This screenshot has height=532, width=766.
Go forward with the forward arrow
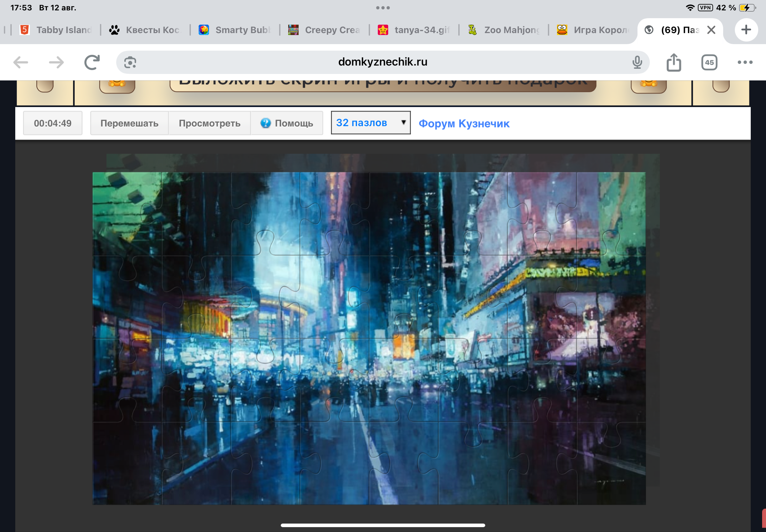[56, 62]
